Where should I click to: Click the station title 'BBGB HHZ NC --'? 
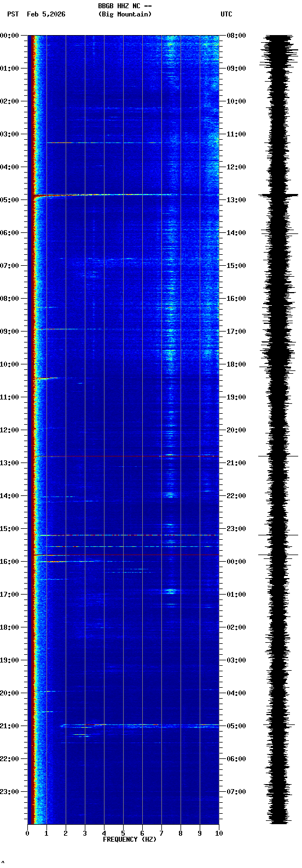click(125, 6)
